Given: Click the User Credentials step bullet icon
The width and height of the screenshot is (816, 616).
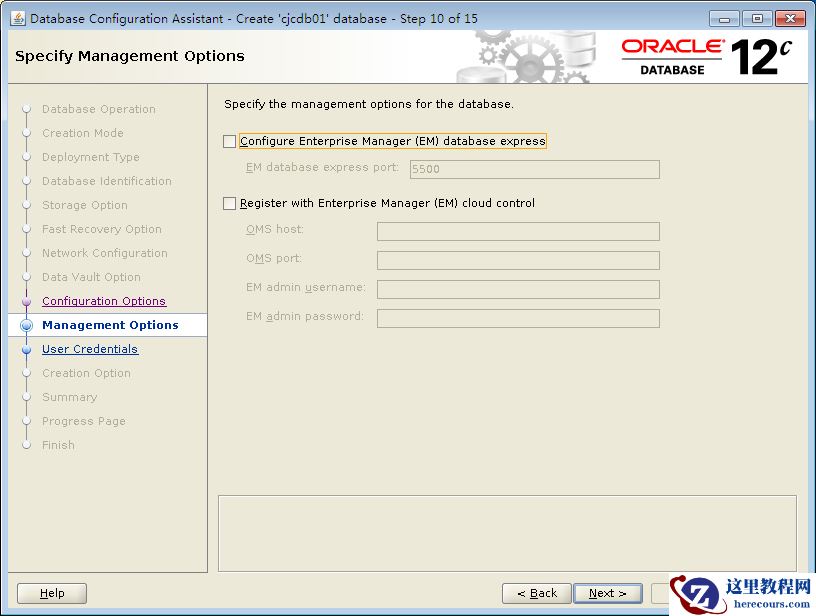Looking at the screenshot, I should click(27, 350).
